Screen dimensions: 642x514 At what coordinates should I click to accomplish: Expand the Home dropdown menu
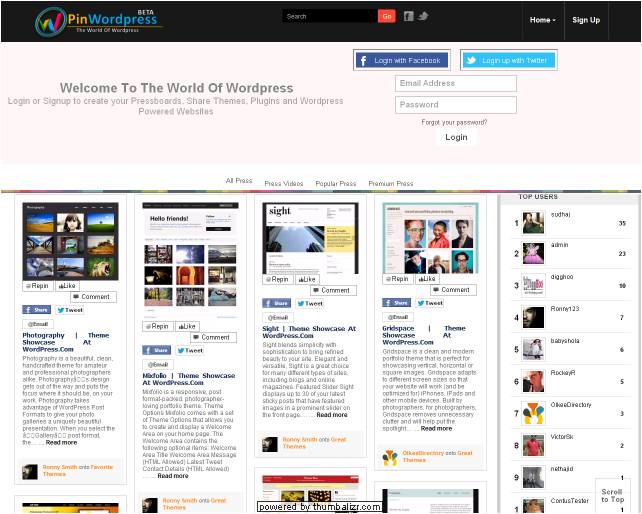pyautogui.click(x=543, y=20)
